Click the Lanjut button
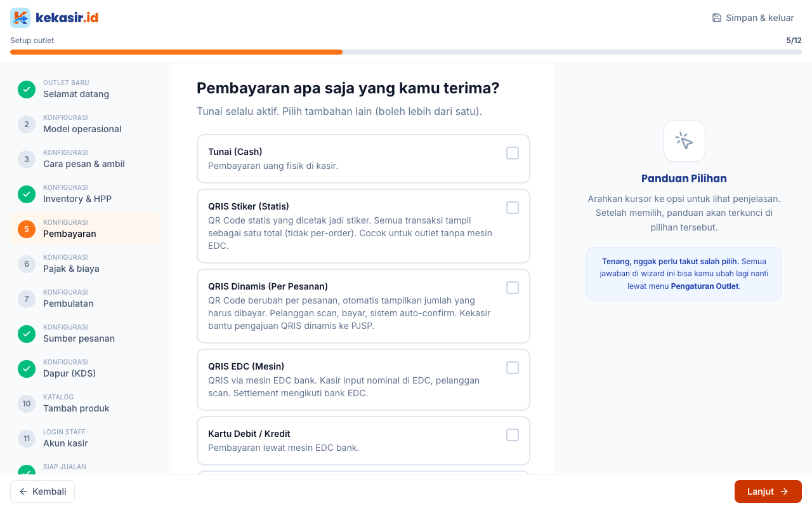The height and width of the screenshot is (508, 812). tap(768, 491)
